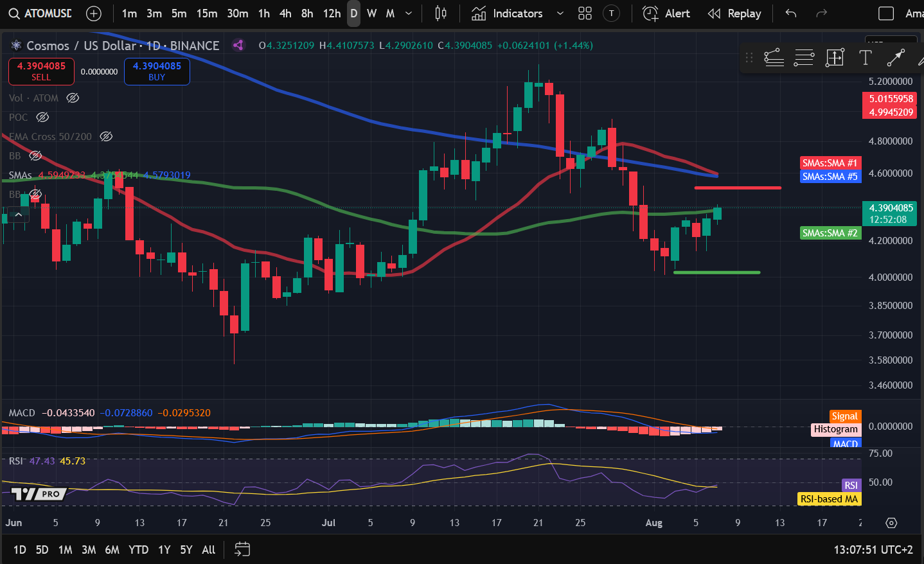
Task: Click the MACD indicator legend label
Action: pyautogui.click(x=22, y=412)
